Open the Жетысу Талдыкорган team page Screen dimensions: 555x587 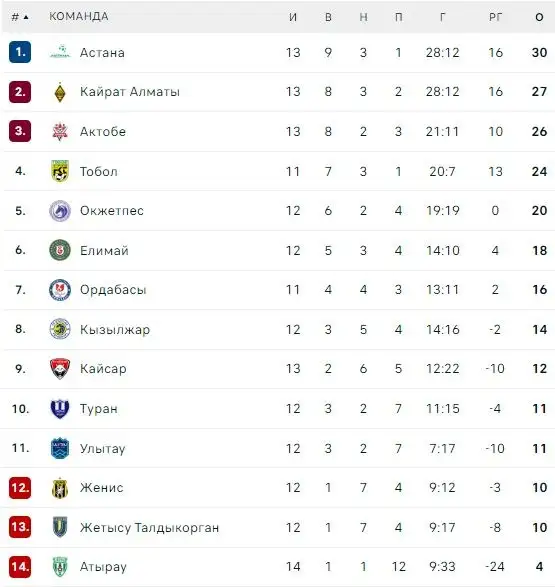click(x=149, y=527)
